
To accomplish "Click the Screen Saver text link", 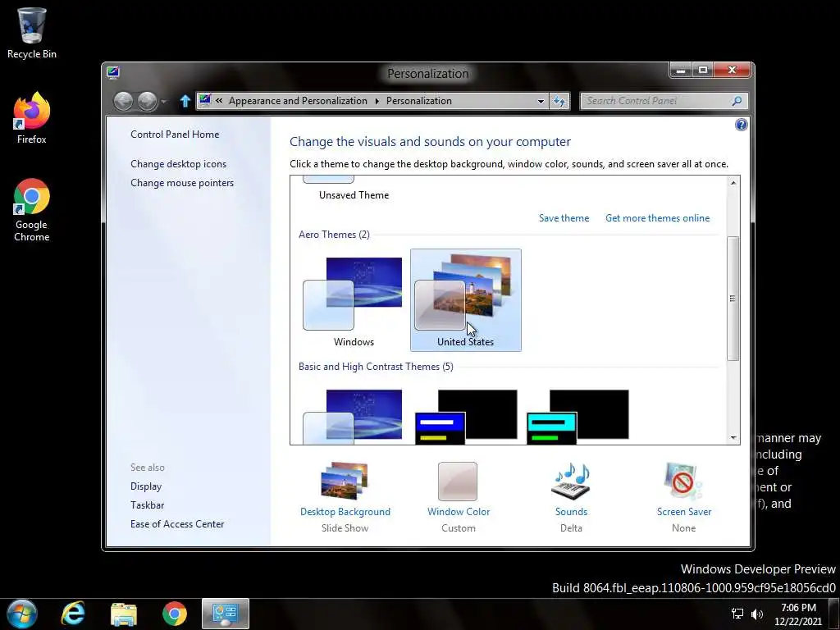I will coord(684,512).
